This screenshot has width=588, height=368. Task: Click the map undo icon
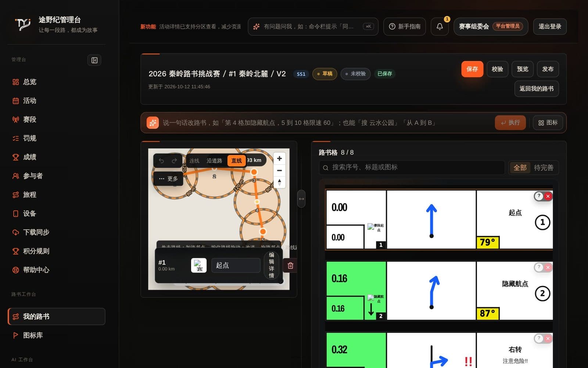[x=161, y=160]
